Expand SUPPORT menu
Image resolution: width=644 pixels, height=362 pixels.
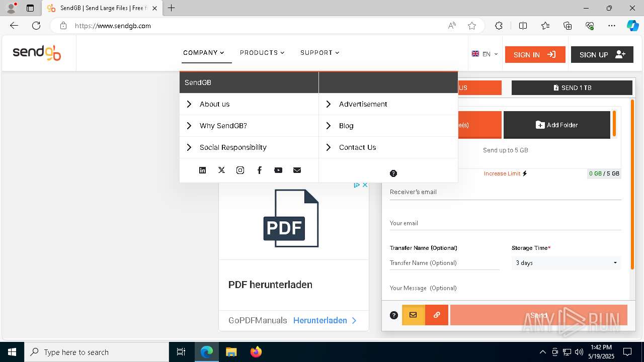pyautogui.click(x=320, y=53)
